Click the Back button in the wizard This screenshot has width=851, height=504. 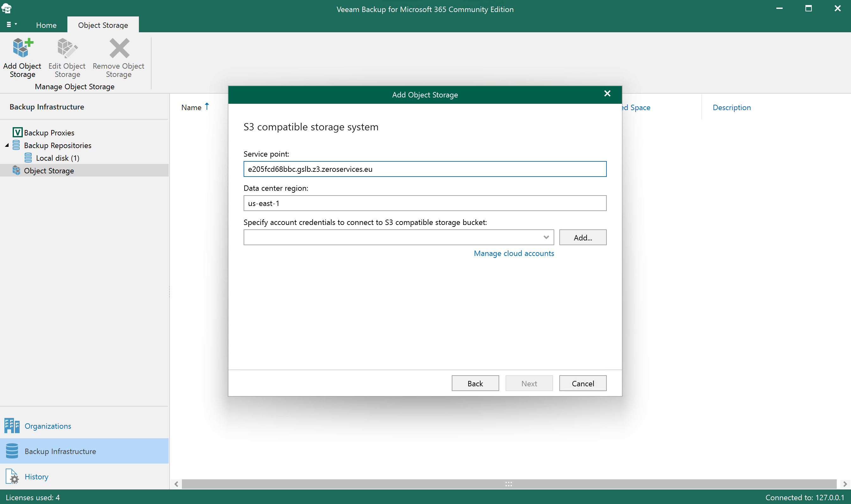[x=475, y=383]
